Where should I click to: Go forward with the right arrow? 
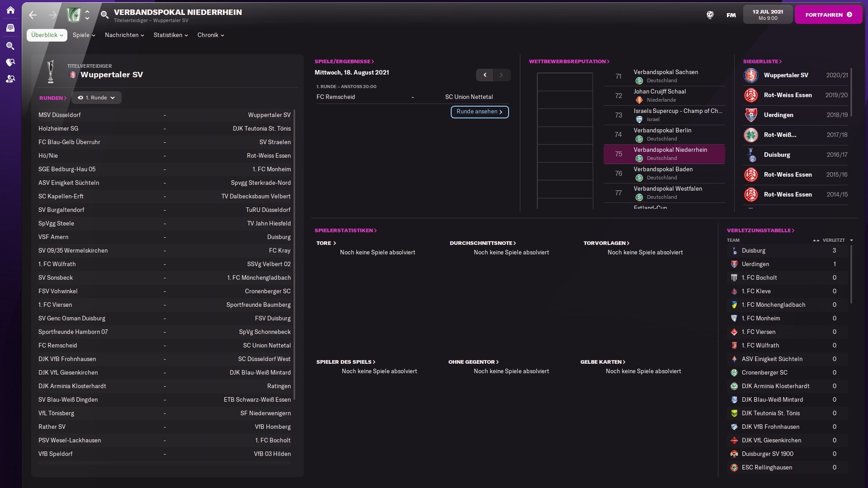[x=52, y=15]
